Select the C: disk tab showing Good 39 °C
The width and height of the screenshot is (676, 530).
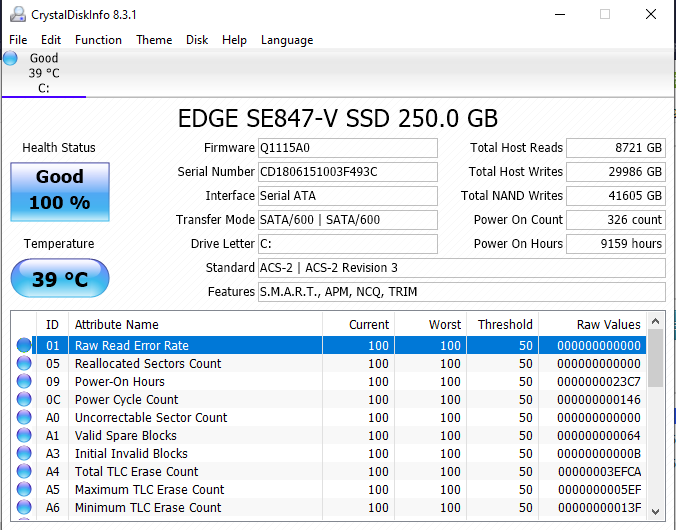coord(44,73)
